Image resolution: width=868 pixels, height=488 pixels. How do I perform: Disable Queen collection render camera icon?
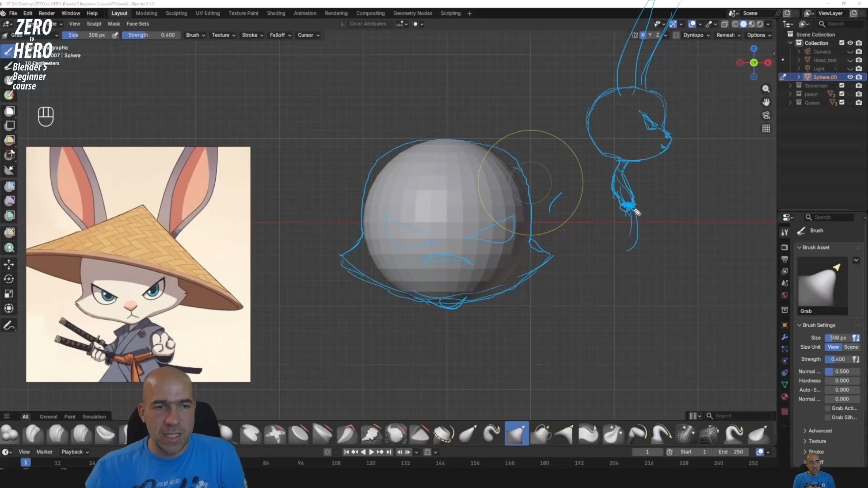pyautogui.click(x=859, y=103)
